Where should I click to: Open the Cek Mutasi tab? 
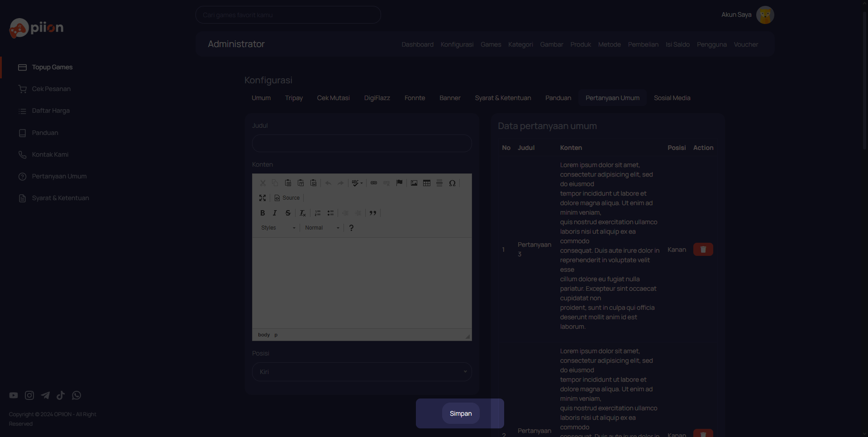click(x=334, y=98)
